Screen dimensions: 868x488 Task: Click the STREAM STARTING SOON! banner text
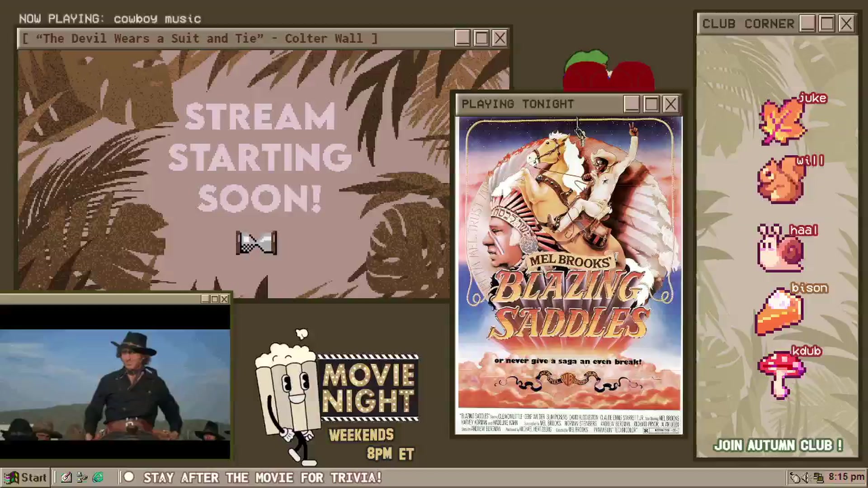[259, 157]
